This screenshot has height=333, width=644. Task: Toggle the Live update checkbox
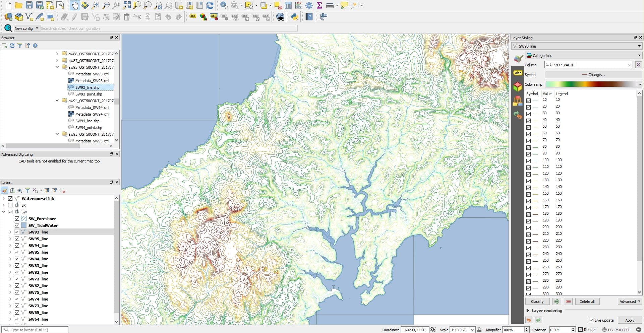point(591,320)
